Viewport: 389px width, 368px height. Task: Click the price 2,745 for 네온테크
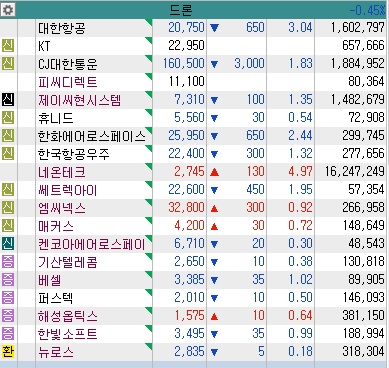pyautogui.click(x=189, y=171)
